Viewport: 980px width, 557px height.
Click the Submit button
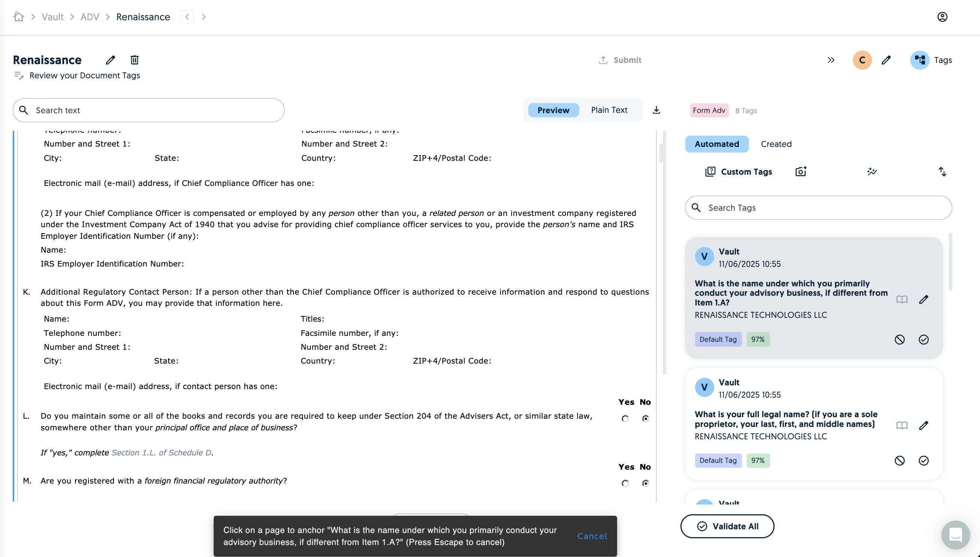coord(620,60)
